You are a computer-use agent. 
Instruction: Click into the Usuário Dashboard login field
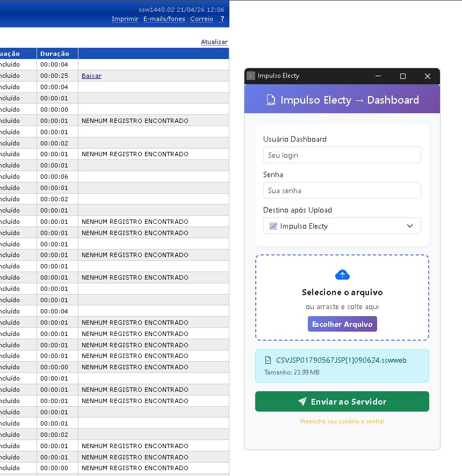(342, 155)
